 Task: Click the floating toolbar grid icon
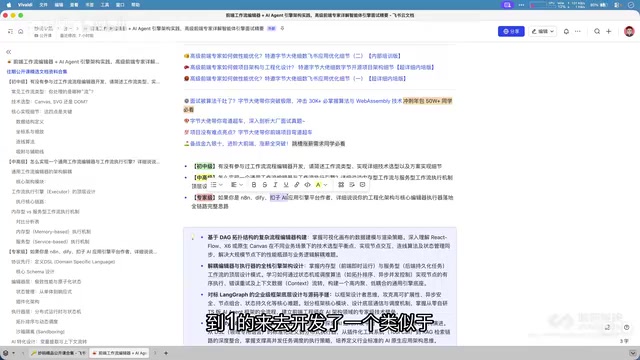[341, 185]
